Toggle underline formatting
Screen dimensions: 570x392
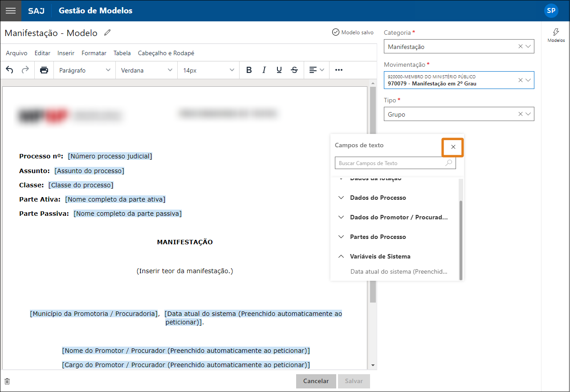[x=279, y=70]
